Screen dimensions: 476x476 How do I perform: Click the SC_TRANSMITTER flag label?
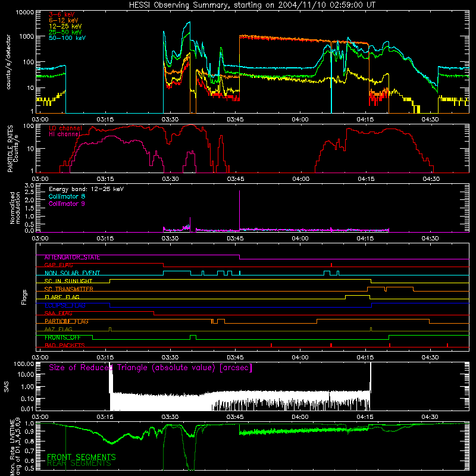click(x=69, y=289)
